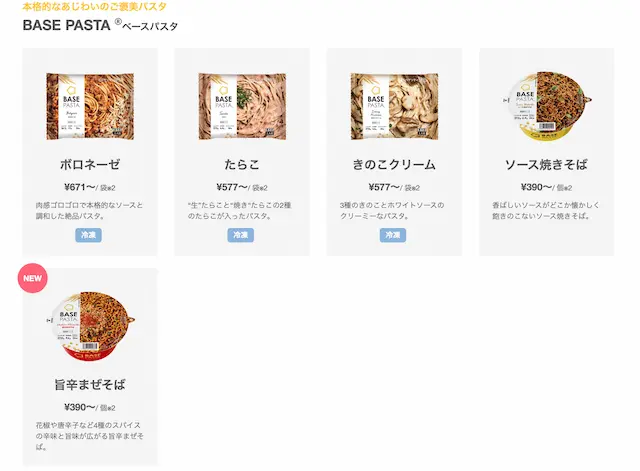
Task: Click the 旨辛まぜそば cup image
Action: pos(90,326)
